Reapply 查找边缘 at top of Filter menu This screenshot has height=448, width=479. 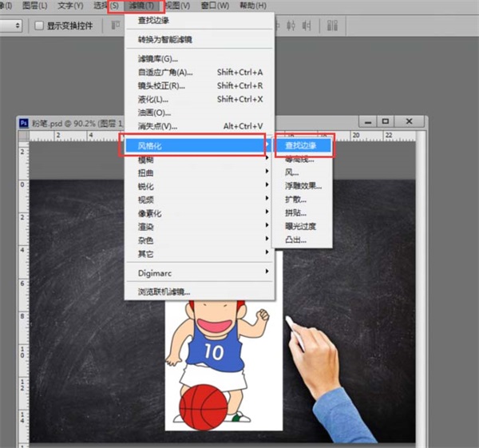pyautogui.click(x=200, y=21)
